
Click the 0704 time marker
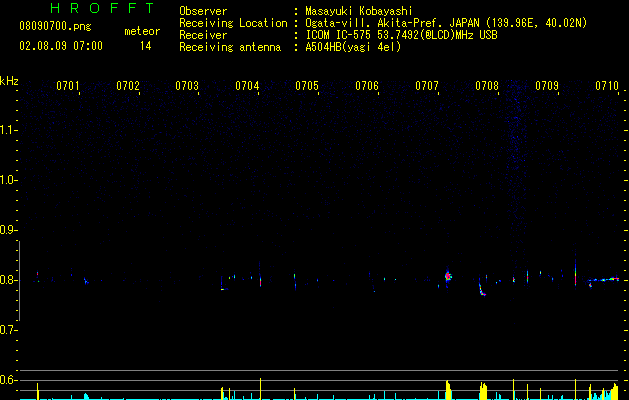coord(247,86)
